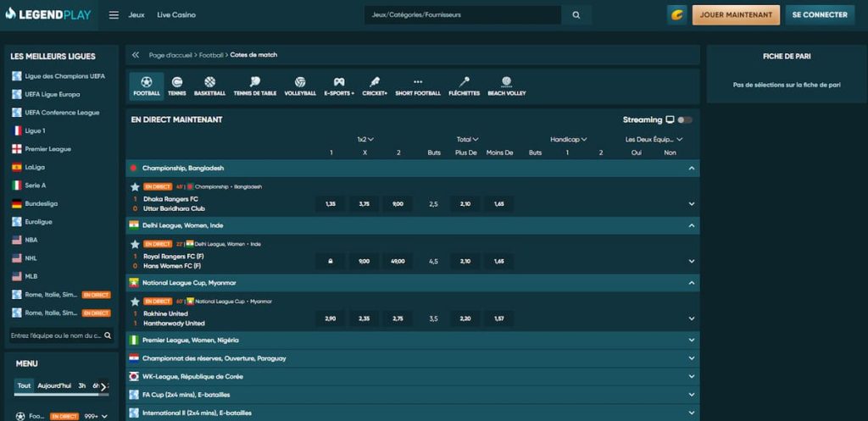The height and width of the screenshot is (421, 868).
Task: Click the JOUER MAINTENANT button
Action: [736, 15]
